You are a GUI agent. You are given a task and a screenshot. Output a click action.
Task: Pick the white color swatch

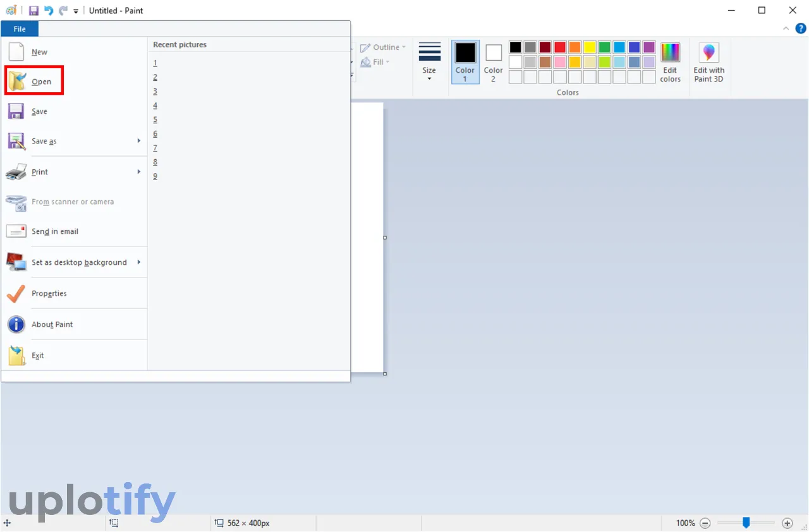click(x=515, y=62)
